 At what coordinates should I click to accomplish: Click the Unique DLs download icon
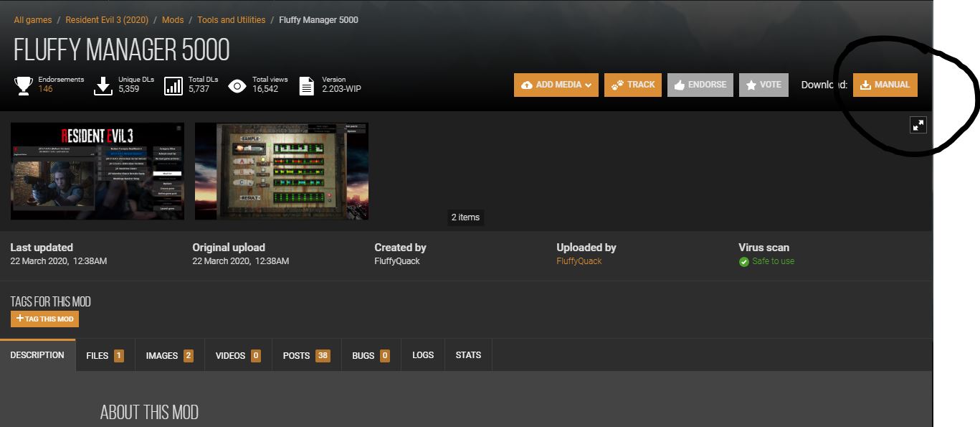pyautogui.click(x=103, y=86)
